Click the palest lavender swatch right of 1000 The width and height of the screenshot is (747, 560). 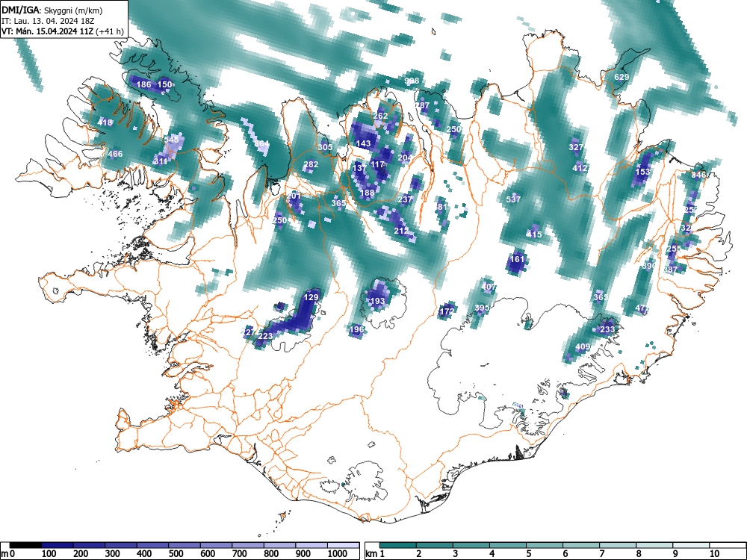click(344, 545)
